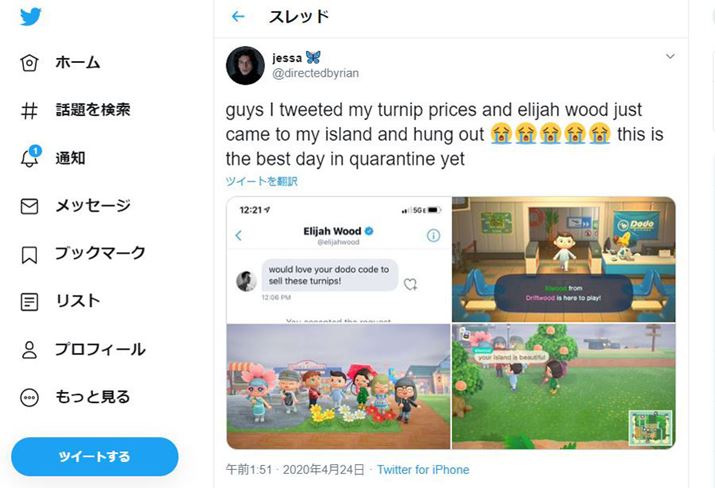The width and height of the screenshot is (715, 488).
Task: Open jessa's profile avatar
Action: [245, 66]
